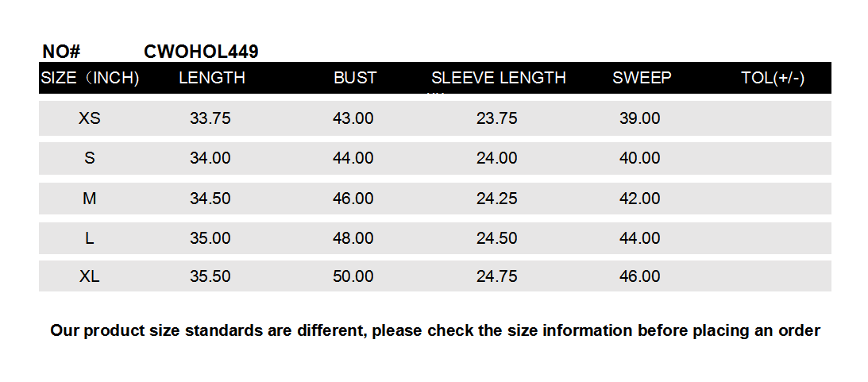Click the SWEEP column header
Image resolution: width=868 pixels, height=382 pixels.
(642, 78)
